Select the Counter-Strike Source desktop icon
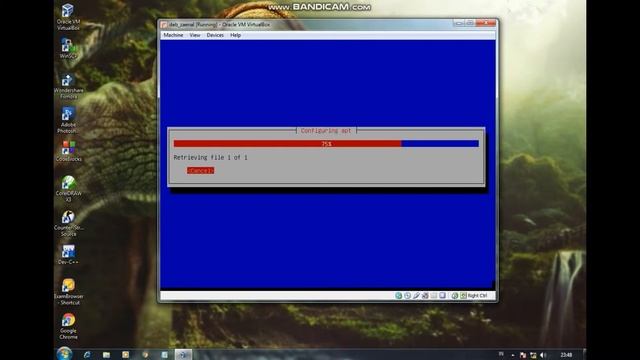Screen dimensions: 640x360 (x=68, y=223)
